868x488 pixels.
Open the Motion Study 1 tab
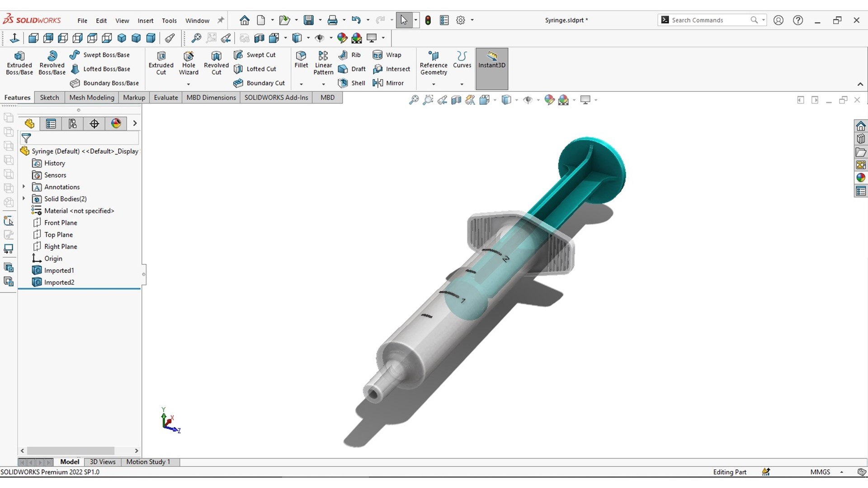click(148, 462)
